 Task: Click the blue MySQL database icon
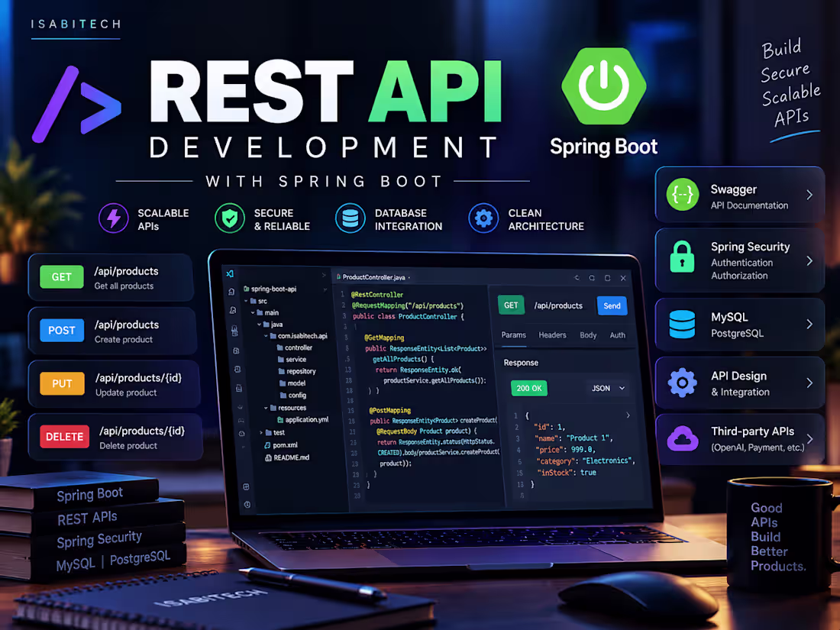[x=682, y=324]
